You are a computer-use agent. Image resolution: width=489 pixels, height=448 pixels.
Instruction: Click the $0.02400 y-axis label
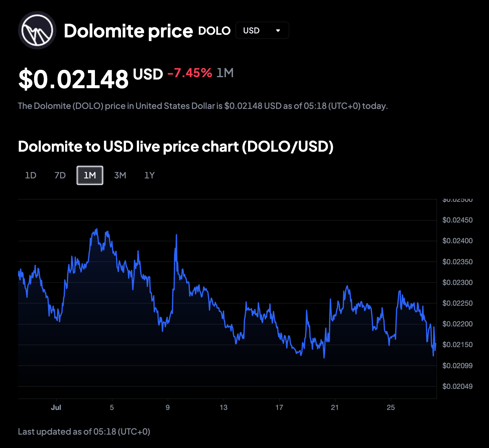457,241
